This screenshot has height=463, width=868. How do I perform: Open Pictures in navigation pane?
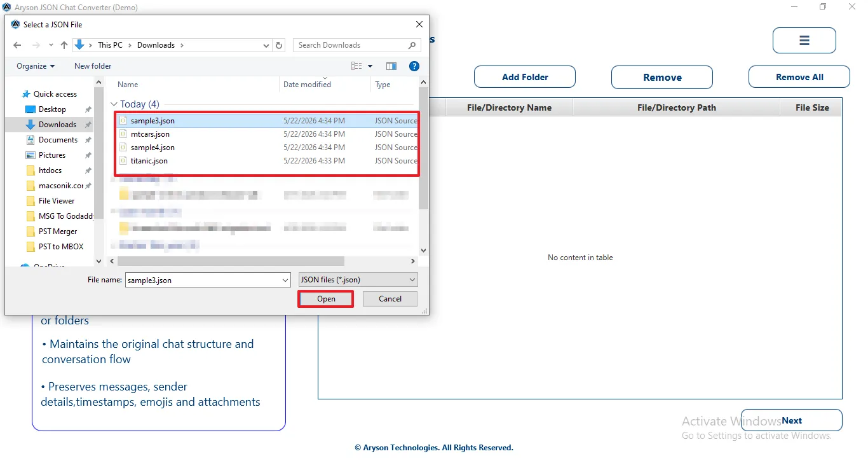pos(52,155)
